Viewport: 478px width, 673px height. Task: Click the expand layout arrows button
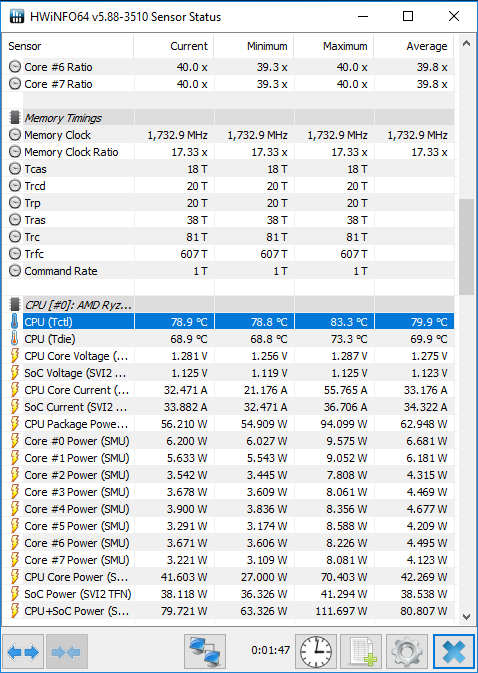(x=23, y=652)
